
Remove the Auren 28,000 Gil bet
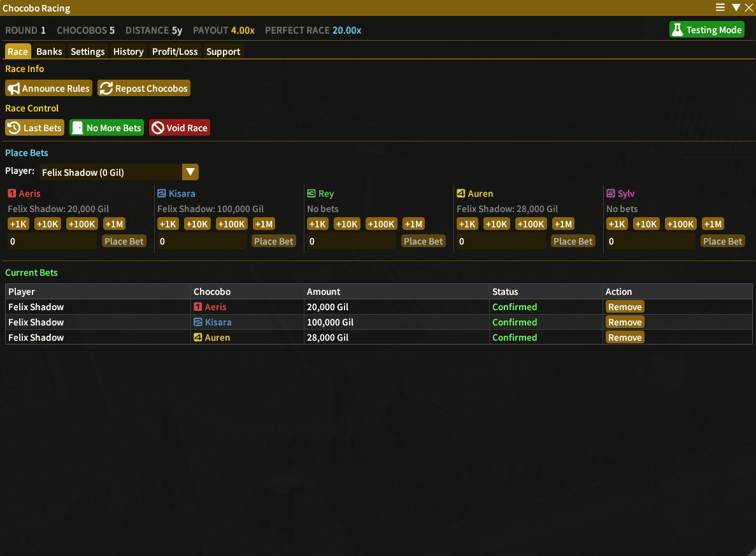coord(625,338)
